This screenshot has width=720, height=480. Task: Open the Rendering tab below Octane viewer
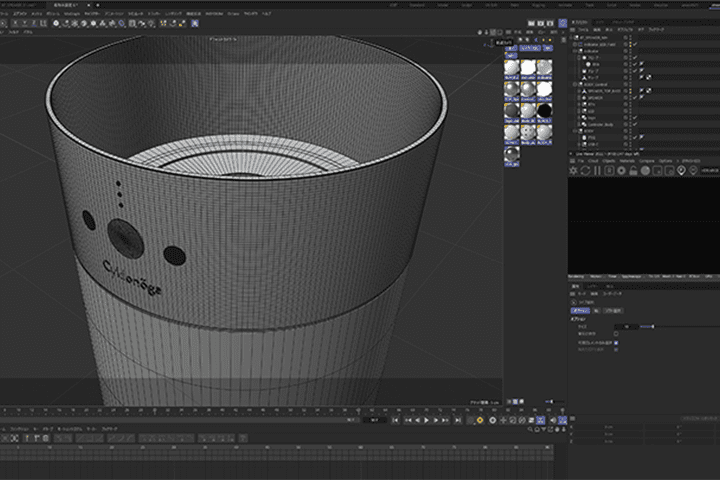click(577, 277)
